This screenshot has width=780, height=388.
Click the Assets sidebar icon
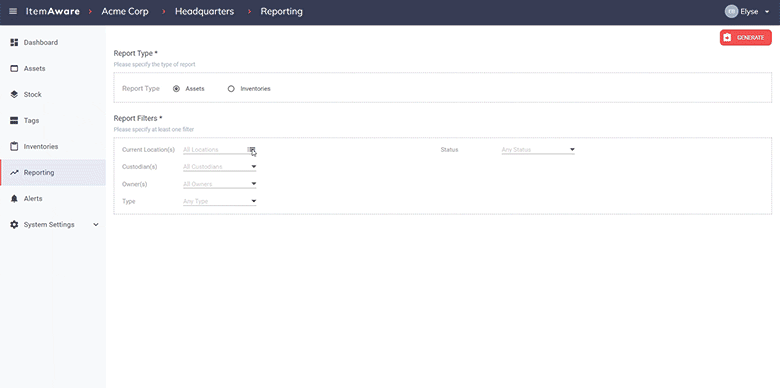point(14,69)
